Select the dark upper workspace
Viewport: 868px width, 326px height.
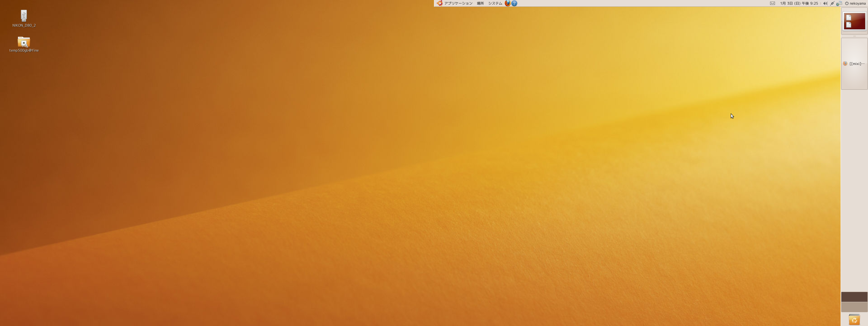[x=854, y=297]
